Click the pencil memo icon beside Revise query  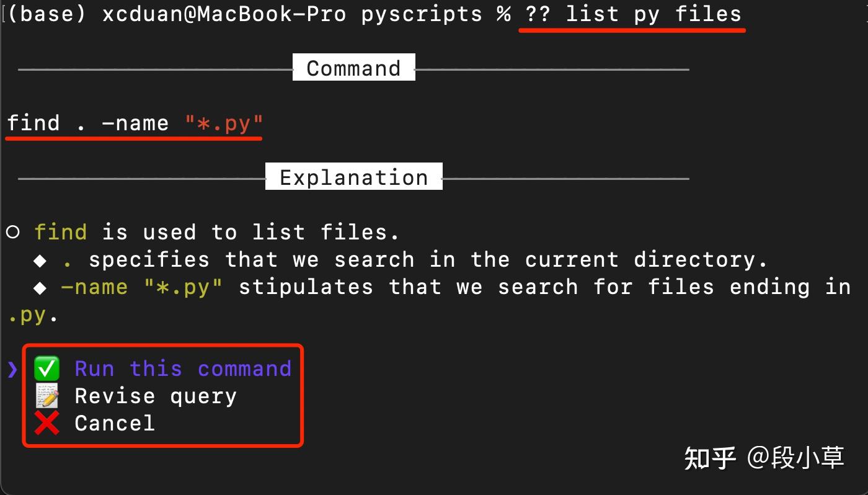(46, 395)
